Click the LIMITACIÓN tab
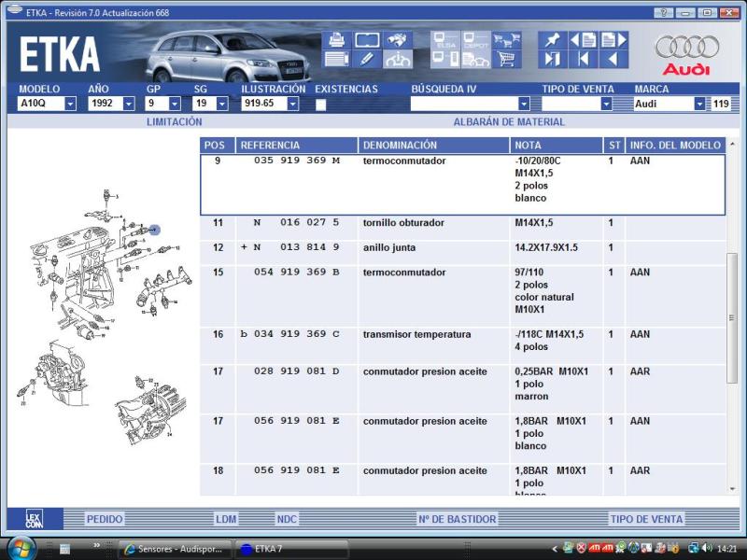This screenshot has height=560, width=747. (x=175, y=122)
